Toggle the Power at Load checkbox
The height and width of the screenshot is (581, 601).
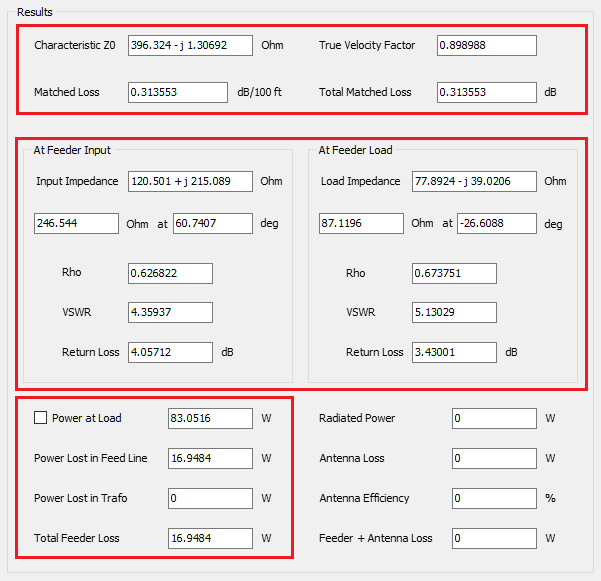[40, 418]
